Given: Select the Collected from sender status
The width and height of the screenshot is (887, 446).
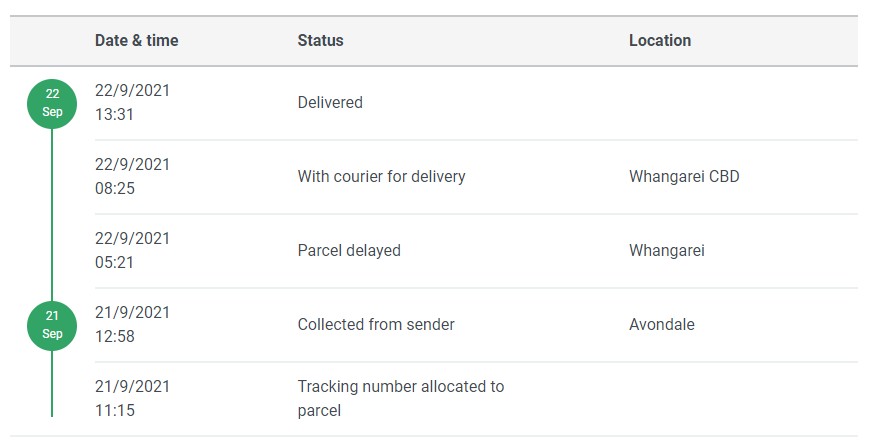Looking at the screenshot, I should 376,325.
